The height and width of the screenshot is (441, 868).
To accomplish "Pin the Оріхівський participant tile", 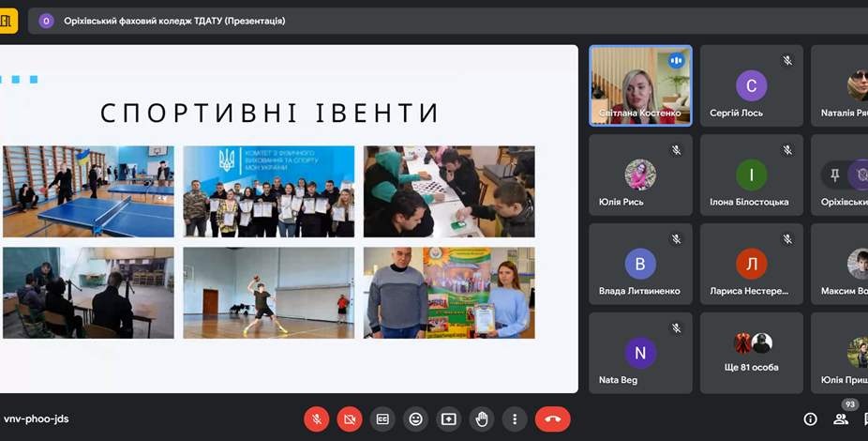I will click(x=834, y=175).
